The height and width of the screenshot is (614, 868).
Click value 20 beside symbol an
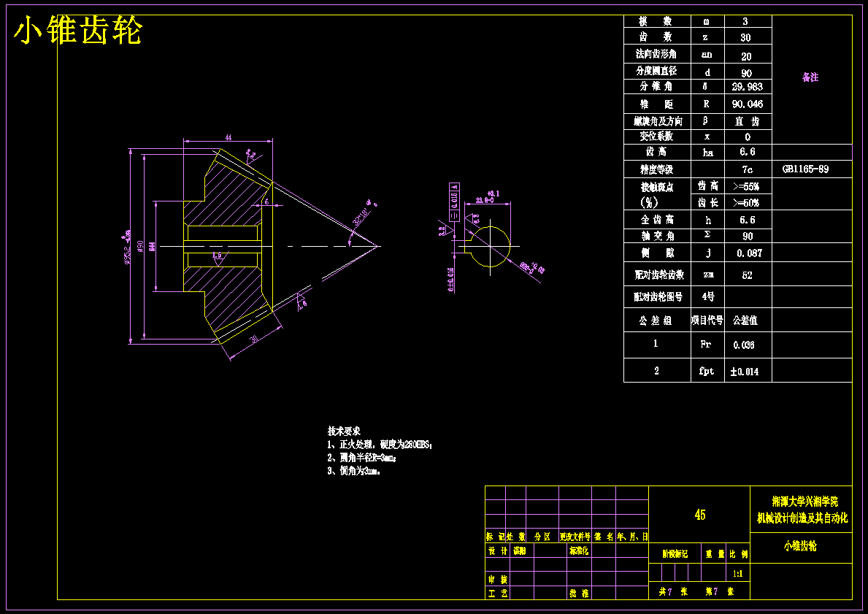(x=746, y=56)
